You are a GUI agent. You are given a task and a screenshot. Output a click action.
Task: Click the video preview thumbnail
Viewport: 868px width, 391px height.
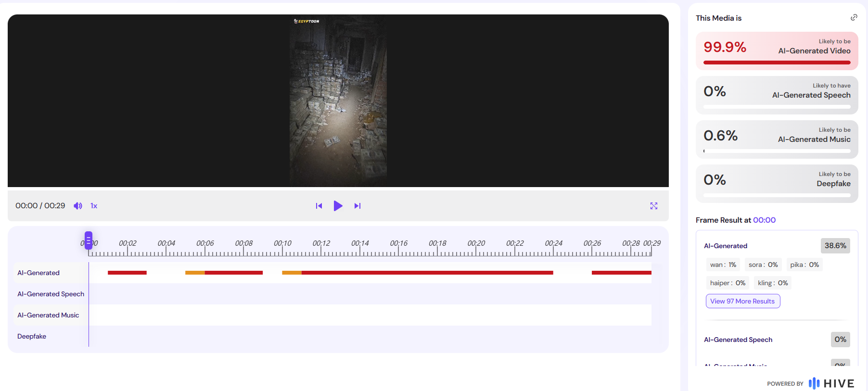pyautogui.click(x=338, y=101)
